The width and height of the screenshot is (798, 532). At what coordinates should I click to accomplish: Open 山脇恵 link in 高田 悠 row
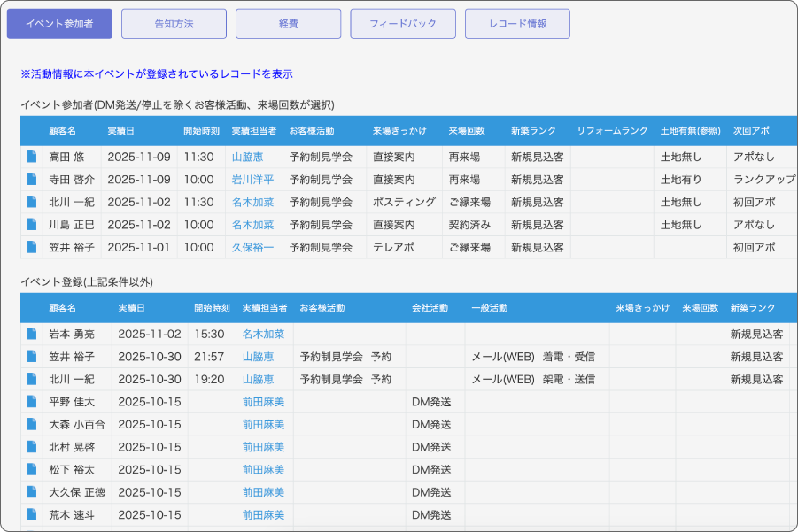click(x=247, y=157)
